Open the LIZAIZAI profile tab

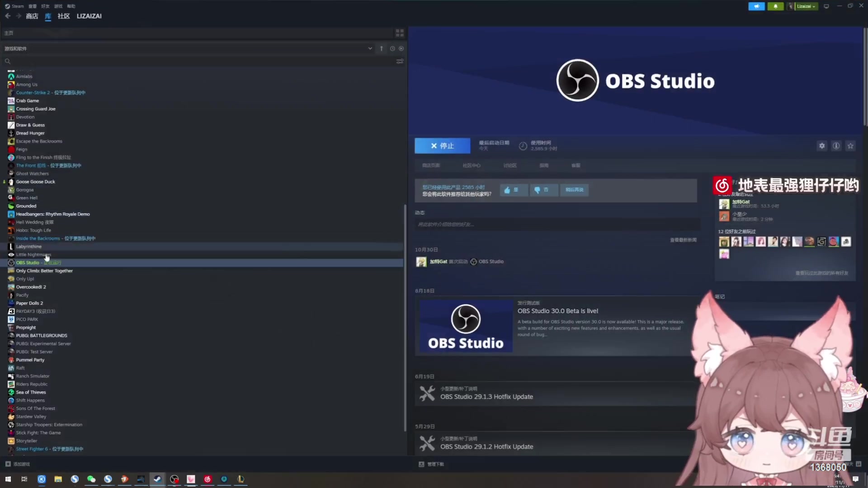[x=89, y=16]
